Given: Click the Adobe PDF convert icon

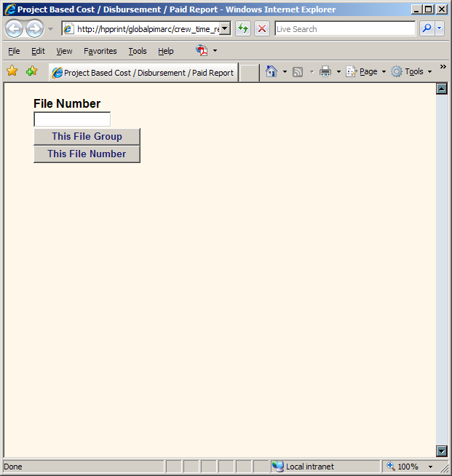Looking at the screenshot, I should 202,50.
